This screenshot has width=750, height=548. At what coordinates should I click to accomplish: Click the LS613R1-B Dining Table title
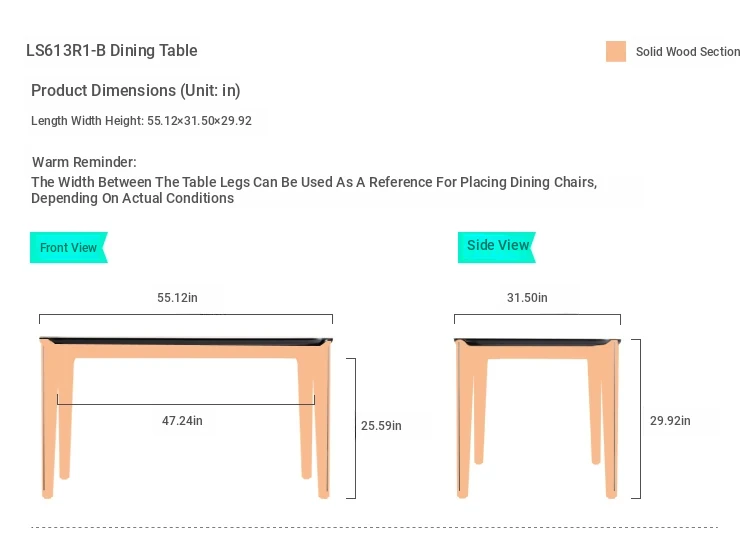(112, 51)
